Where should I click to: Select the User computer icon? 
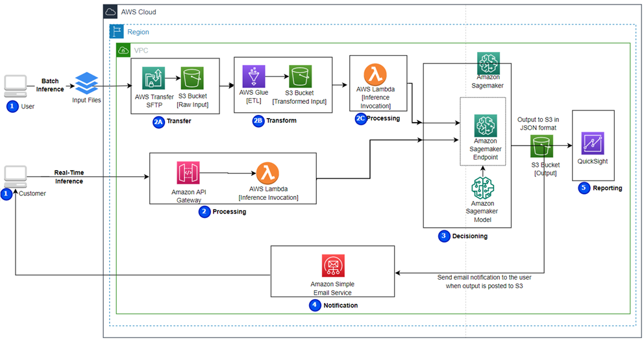click(16, 86)
